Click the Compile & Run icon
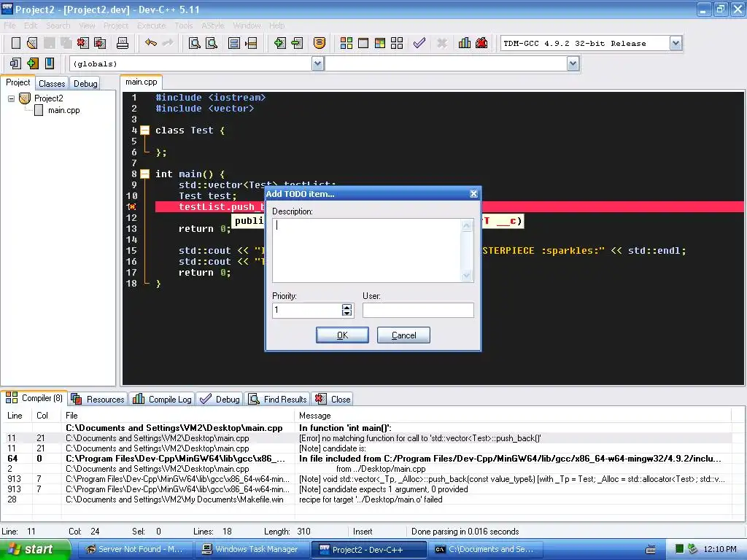 (x=379, y=43)
